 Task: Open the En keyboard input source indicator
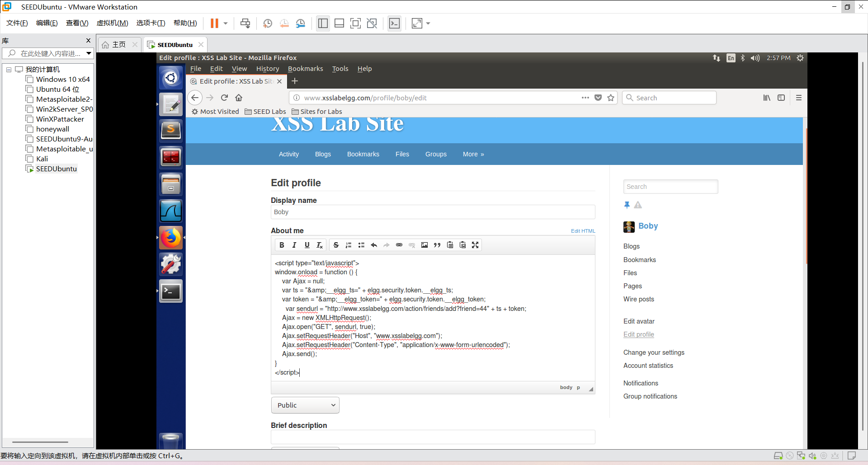point(731,58)
